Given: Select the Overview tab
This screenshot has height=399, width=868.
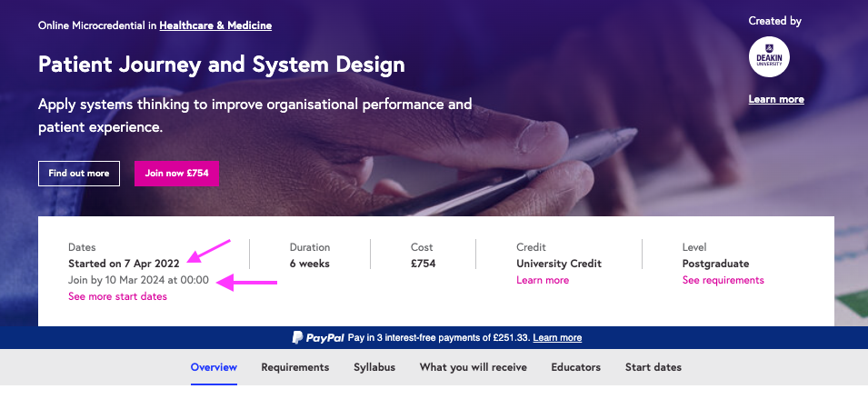Looking at the screenshot, I should pos(214,367).
